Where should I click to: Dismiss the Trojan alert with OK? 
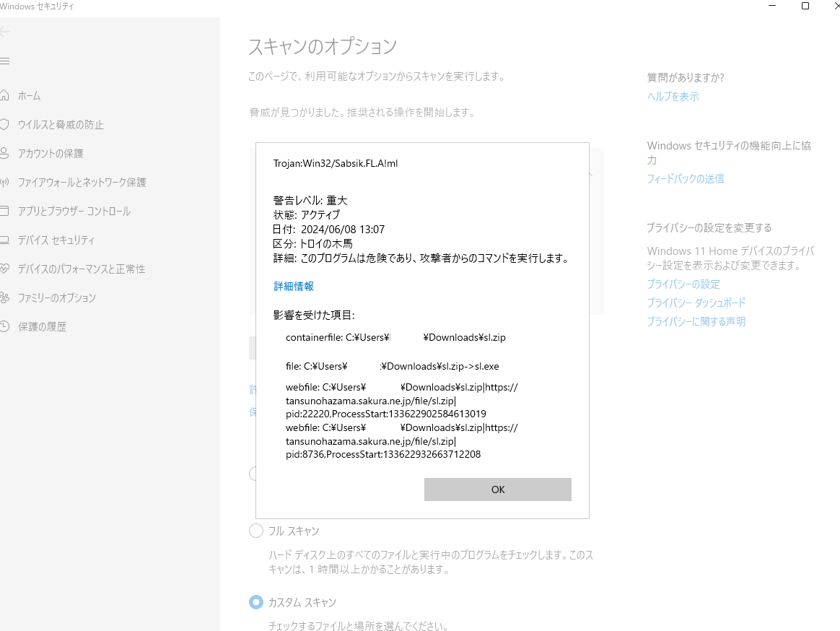coord(497,489)
